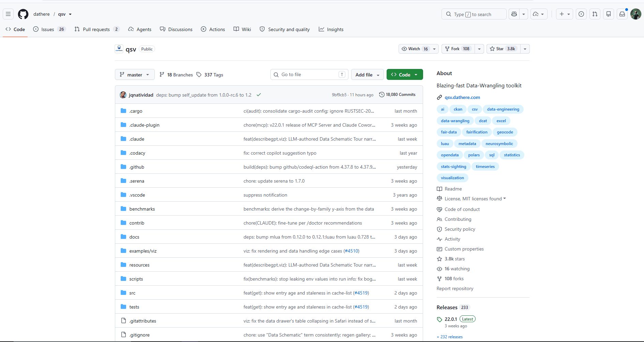Open the + 232 releases link

[x=450, y=337]
